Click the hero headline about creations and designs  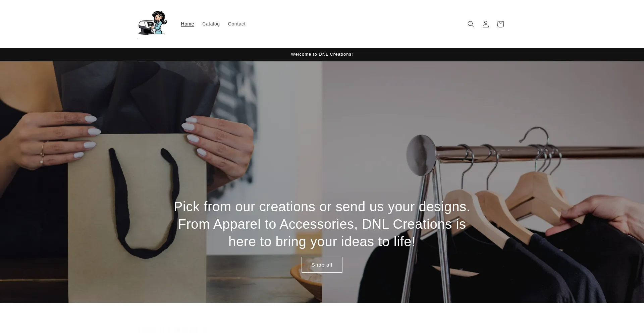click(322, 224)
